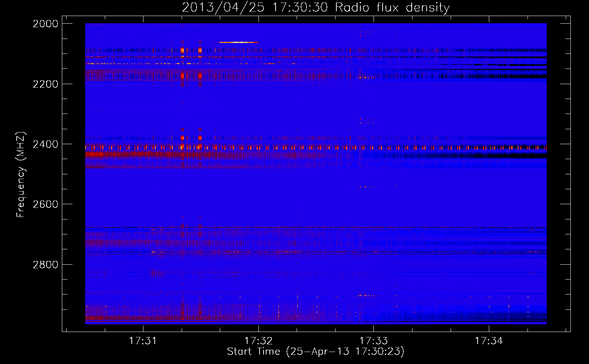Select the 2400 frequency tick label

46,144
